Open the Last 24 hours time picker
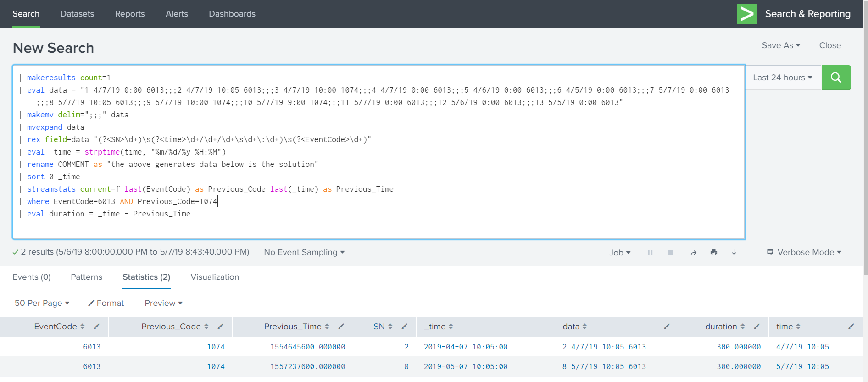Screen dimensions: 868x382 (782, 78)
